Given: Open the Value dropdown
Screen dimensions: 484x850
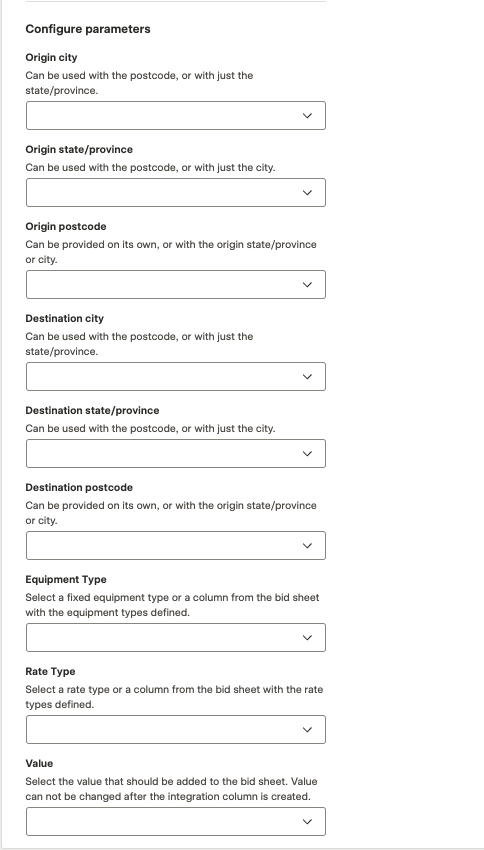Looking at the screenshot, I should click(x=176, y=822).
